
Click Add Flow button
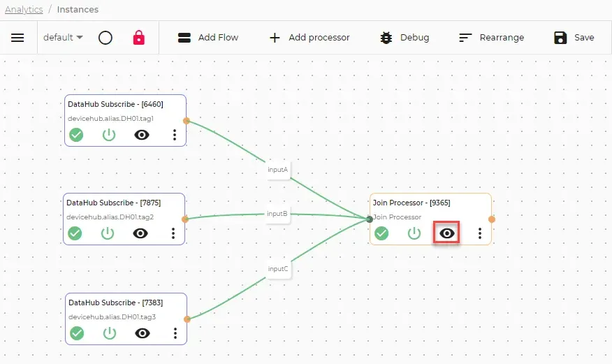(207, 38)
